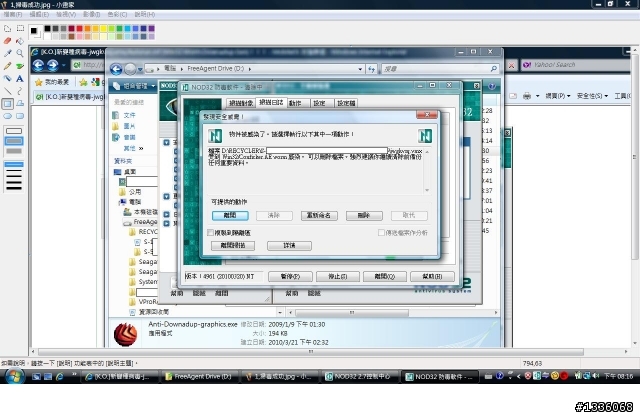Open the 檢視(V) menu in Paint

point(66,14)
